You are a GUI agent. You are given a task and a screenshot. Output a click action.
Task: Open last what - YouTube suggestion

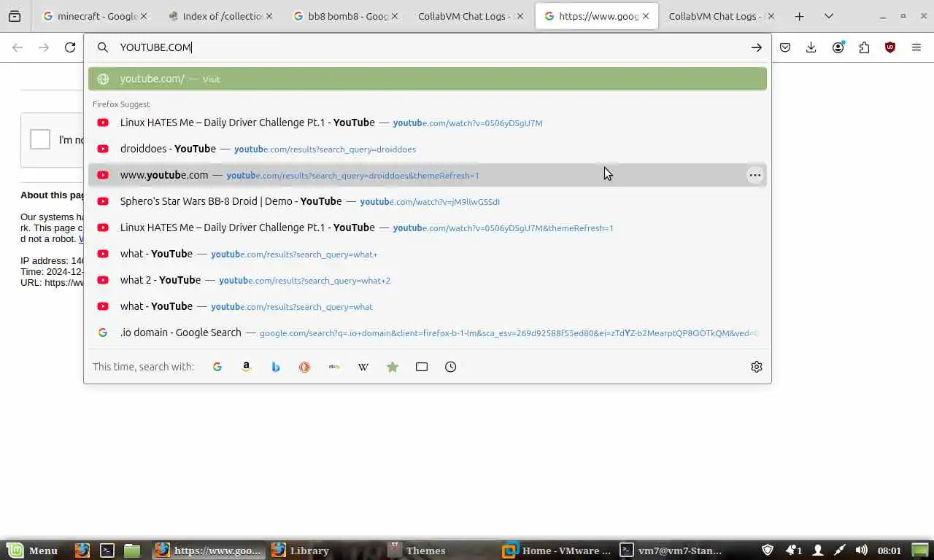pos(428,306)
